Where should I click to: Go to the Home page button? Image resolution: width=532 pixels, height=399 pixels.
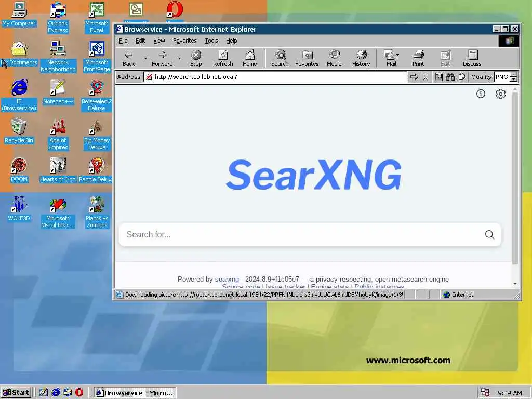pos(250,58)
